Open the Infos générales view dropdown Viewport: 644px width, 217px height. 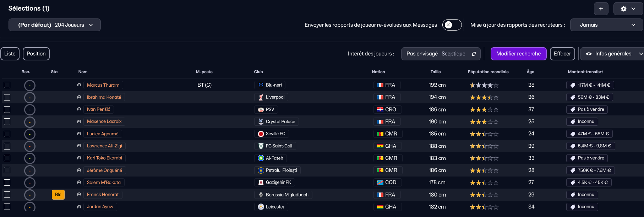coord(613,54)
